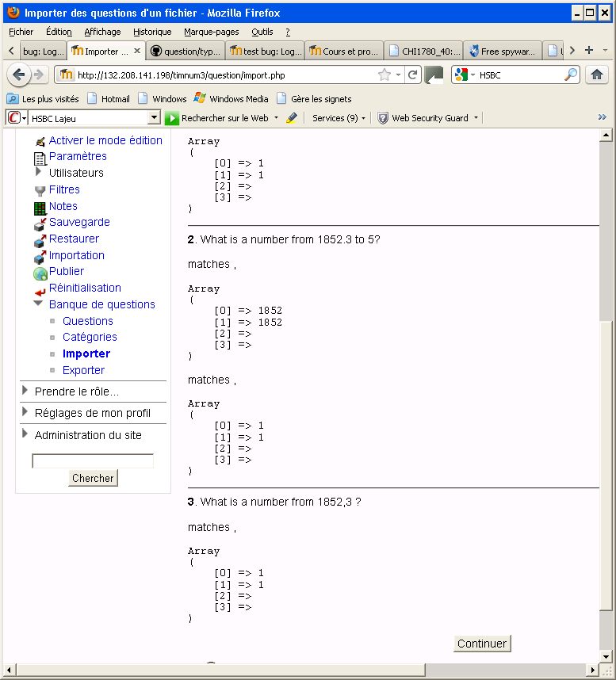Open the Rechercher sur le Web dropdown arrow

[276, 118]
